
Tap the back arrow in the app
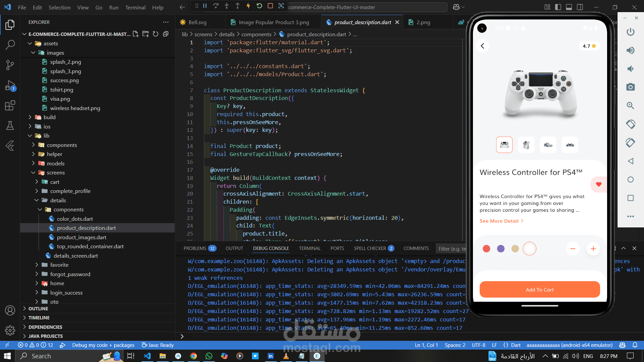pos(483,46)
